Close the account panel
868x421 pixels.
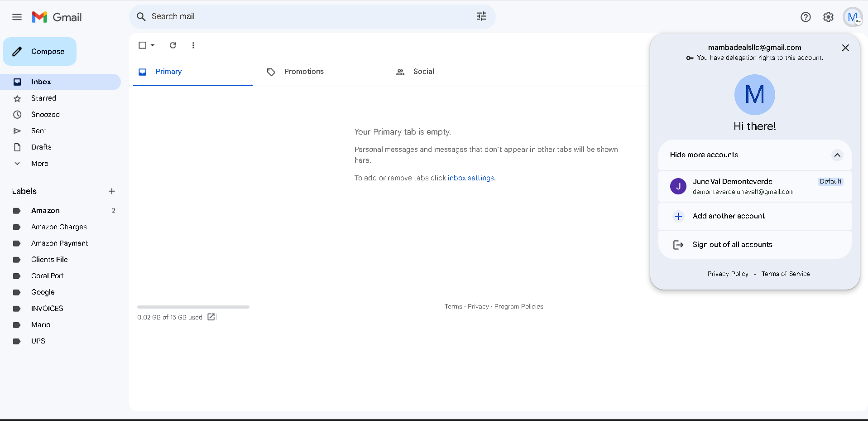845,48
